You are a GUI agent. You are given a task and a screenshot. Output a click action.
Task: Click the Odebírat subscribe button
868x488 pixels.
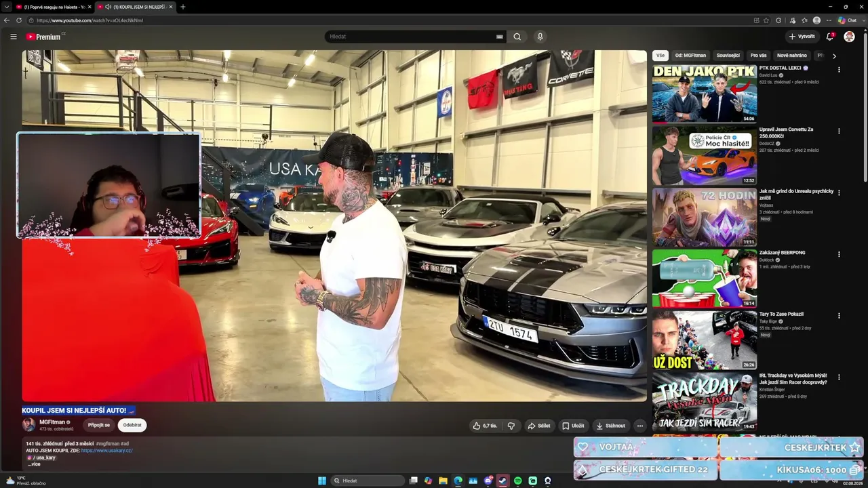[132, 425]
